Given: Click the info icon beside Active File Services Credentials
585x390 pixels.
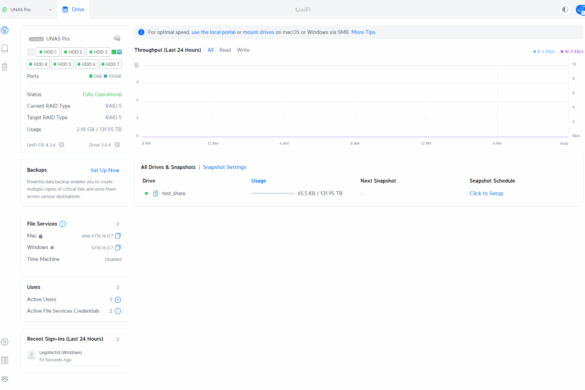Looking at the screenshot, I should [118, 311].
